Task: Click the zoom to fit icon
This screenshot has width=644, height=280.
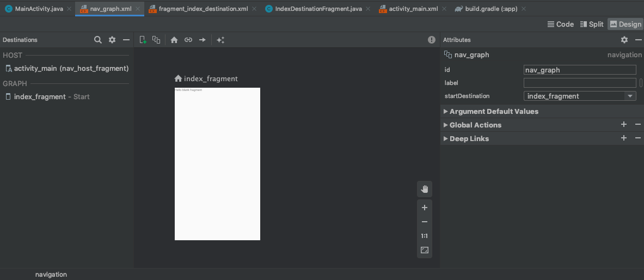Action: coord(425,250)
